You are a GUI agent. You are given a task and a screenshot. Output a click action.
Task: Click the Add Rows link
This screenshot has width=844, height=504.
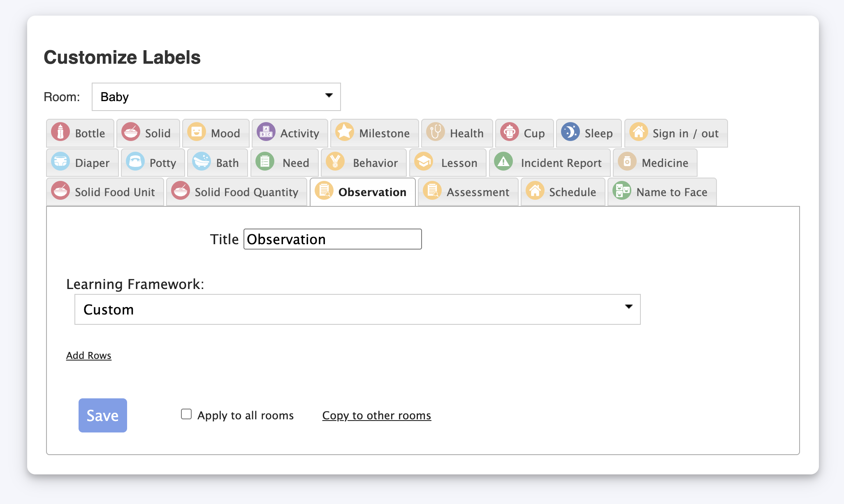coord(89,356)
